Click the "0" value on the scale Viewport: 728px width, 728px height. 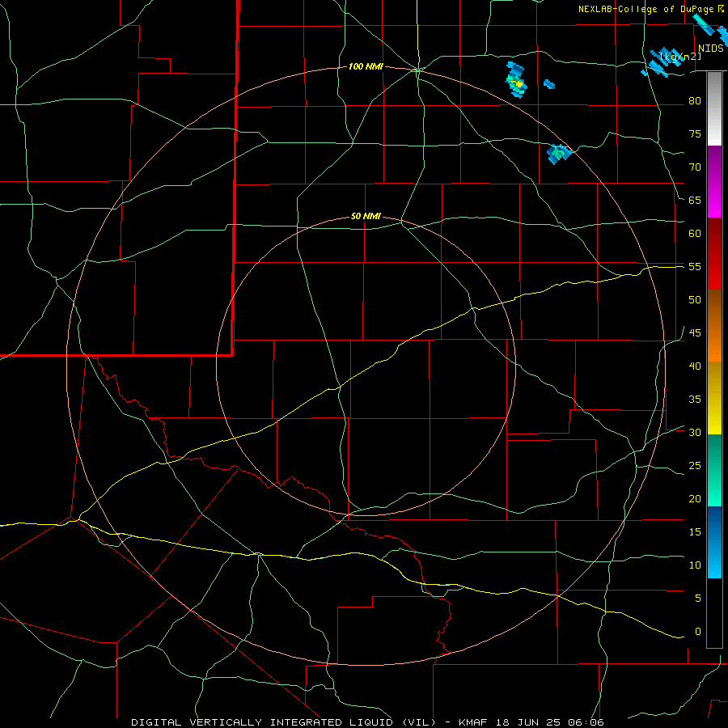coord(698,632)
